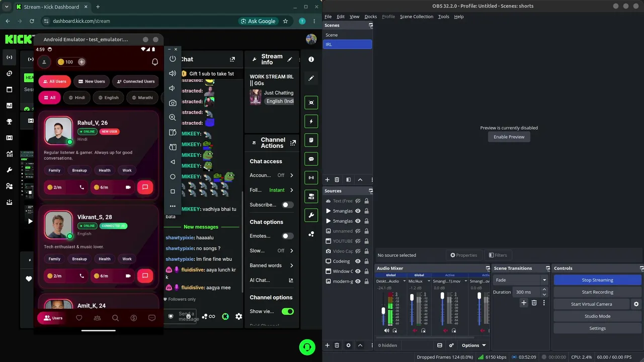Click the emulator back triangle button
The height and width of the screenshot is (362, 644).
pyautogui.click(x=173, y=162)
